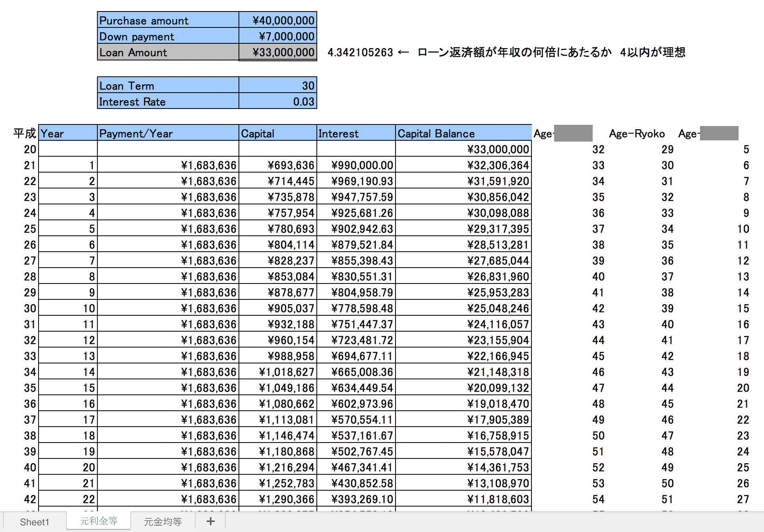The height and width of the screenshot is (532, 764).
Task: Open the 元金均等 sheet tab
Action: tap(163, 522)
